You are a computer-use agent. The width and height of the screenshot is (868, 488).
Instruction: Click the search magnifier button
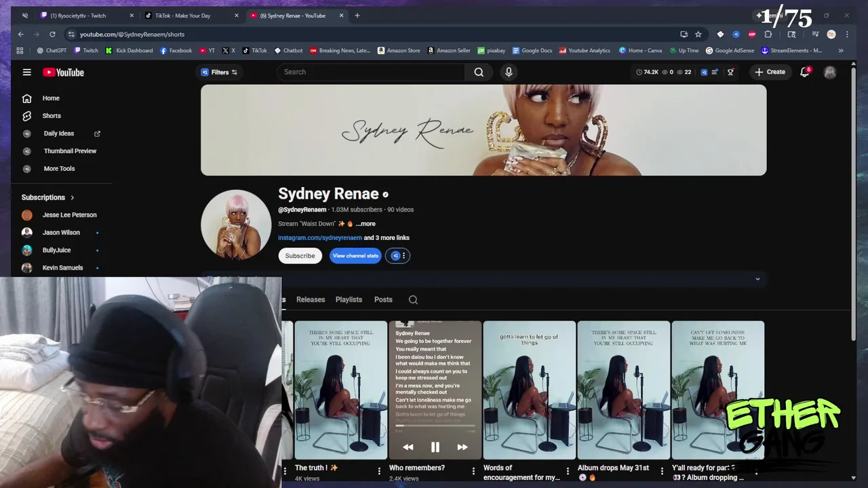click(479, 72)
